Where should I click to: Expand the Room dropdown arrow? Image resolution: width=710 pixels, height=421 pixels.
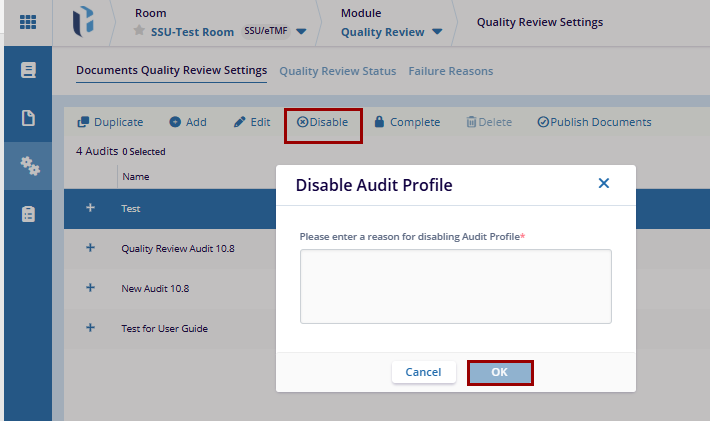pos(301,32)
